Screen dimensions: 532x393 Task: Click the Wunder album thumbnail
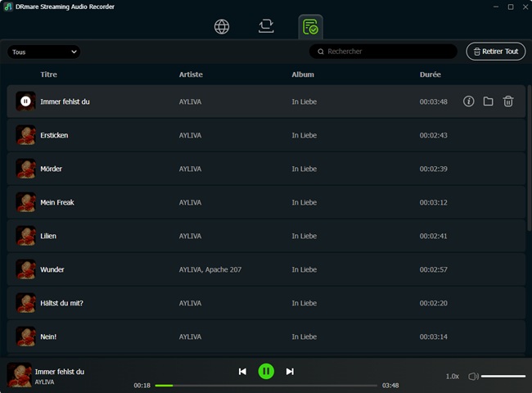(x=25, y=269)
